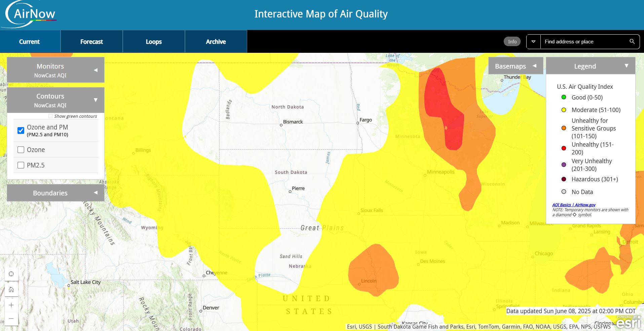Click the search magnifier icon
The height and width of the screenshot is (331, 644).
(632, 42)
